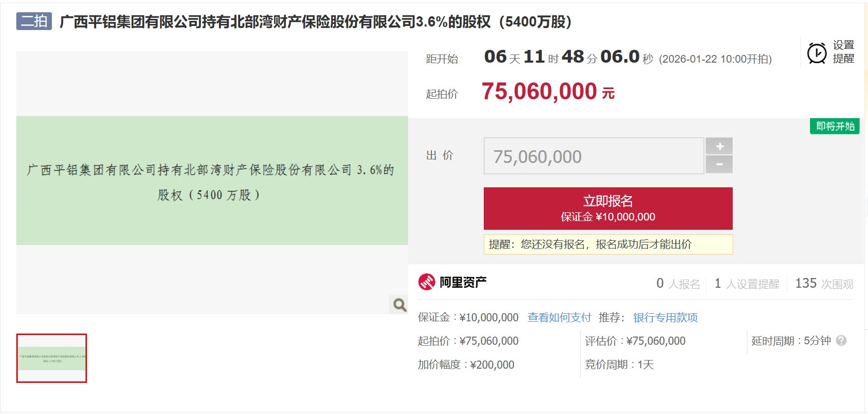Click the 0 人报名 count
Image resolution: width=868 pixels, height=414 pixels.
pyautogui.click(x=678, y=284)
